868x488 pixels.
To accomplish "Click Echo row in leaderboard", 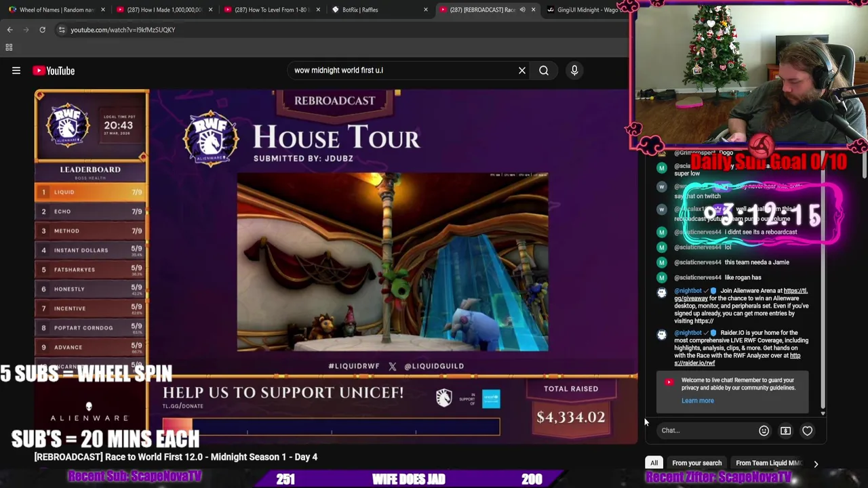I will click(x=90, y=211).
